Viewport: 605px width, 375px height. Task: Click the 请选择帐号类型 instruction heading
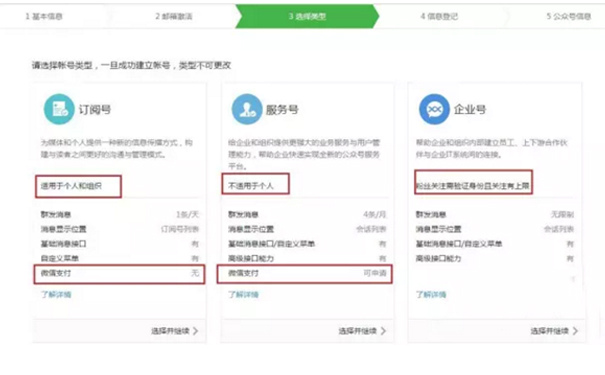click(x=131, y=66)
